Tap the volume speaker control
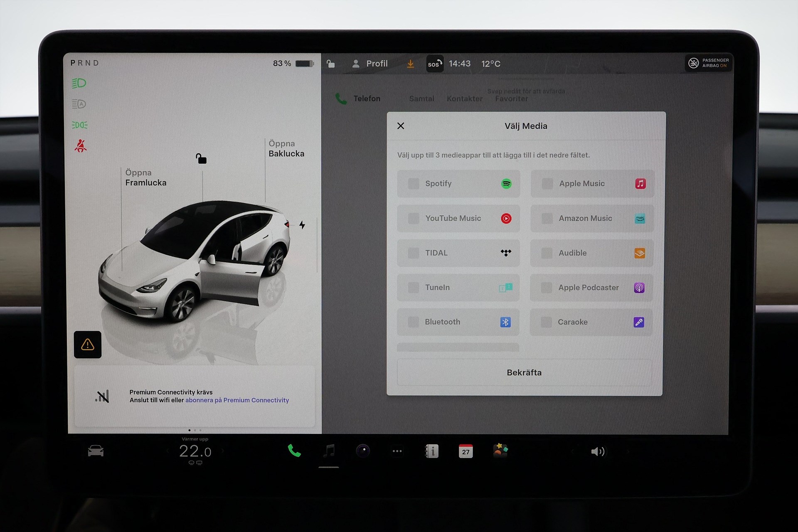 click(x=598, y=451)
